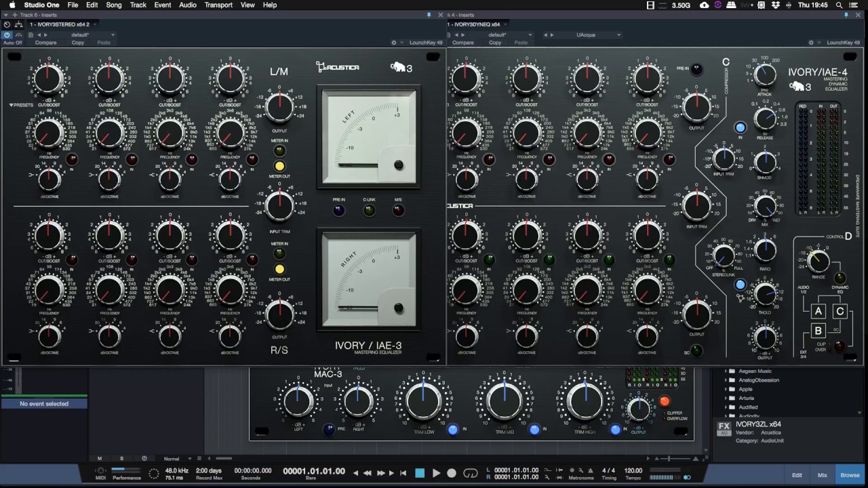Toggle the yellow METER OUT button for L/M
The height and width of the screenshot is (488, 868).
pos(279,166)
